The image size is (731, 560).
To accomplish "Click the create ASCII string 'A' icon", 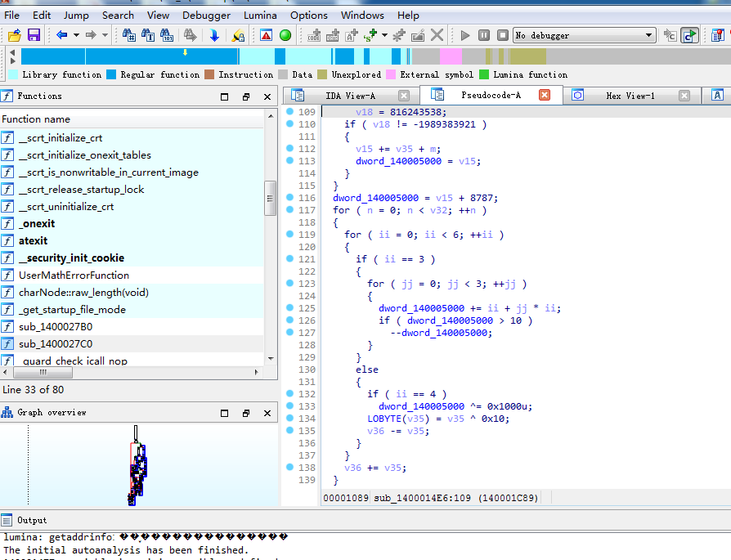I will (x=352, y=35).
